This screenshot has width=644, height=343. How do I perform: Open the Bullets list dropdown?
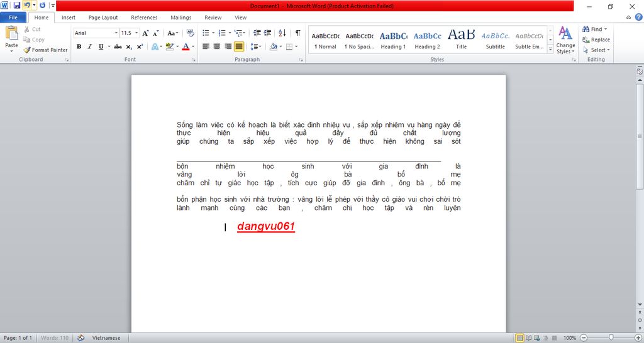click(213, 33)
